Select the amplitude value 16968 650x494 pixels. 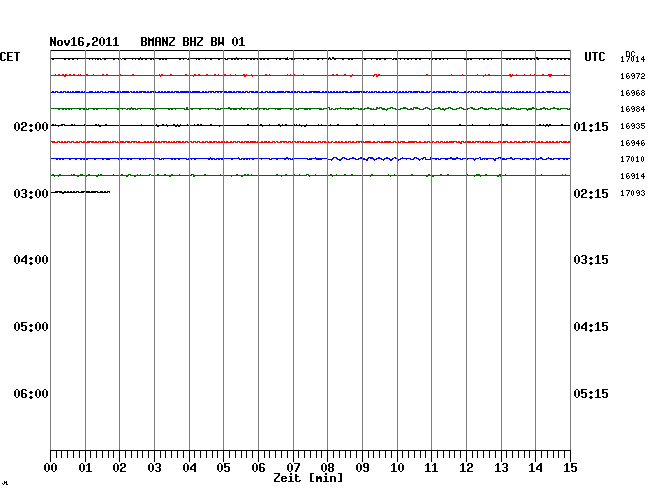[633, 93]
